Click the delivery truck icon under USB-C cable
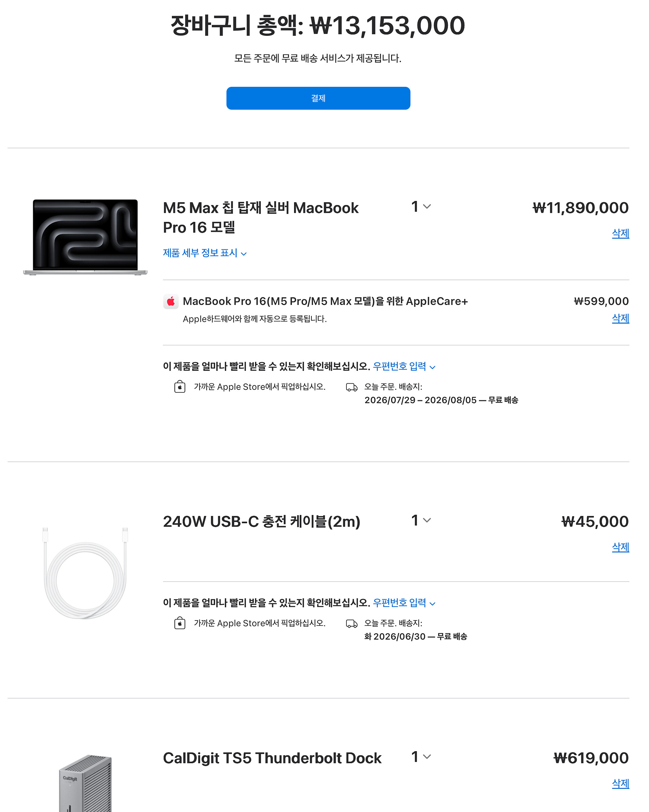The width and height of the screenshot is (649, 812). (x=352, y=624)
